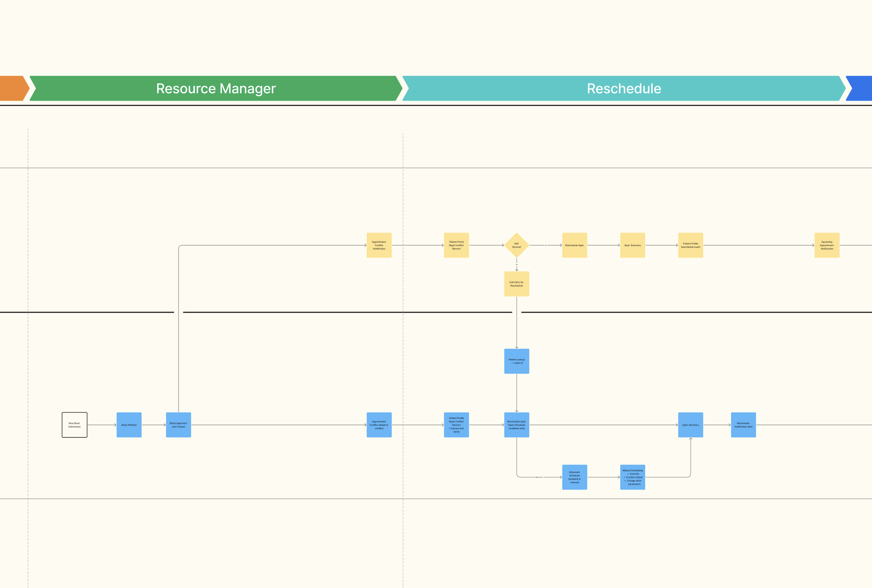Screen dimensions: 872x588
Task: Select the Patient Profile reschedule toast note
Action: point(691,245)
